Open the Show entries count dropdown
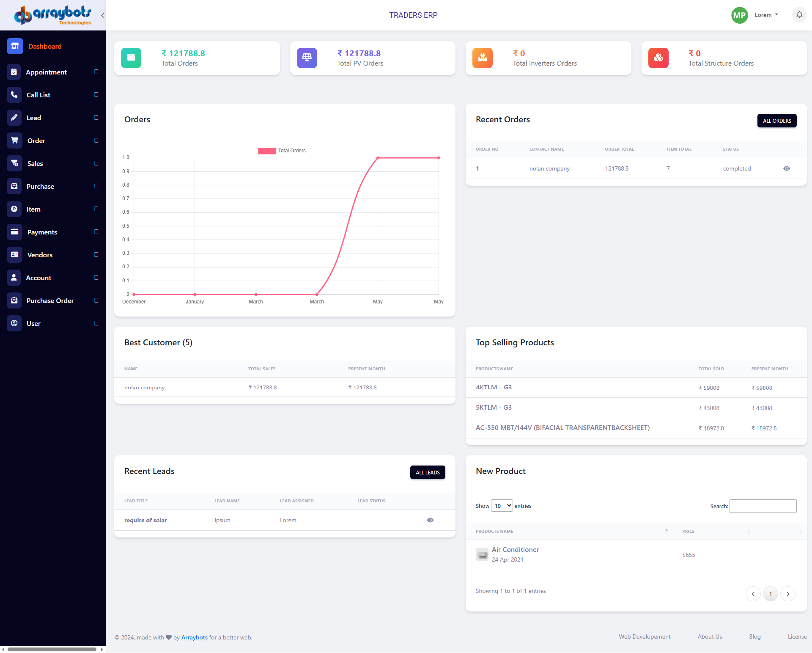The image size is (812, 653). (502, 506)
